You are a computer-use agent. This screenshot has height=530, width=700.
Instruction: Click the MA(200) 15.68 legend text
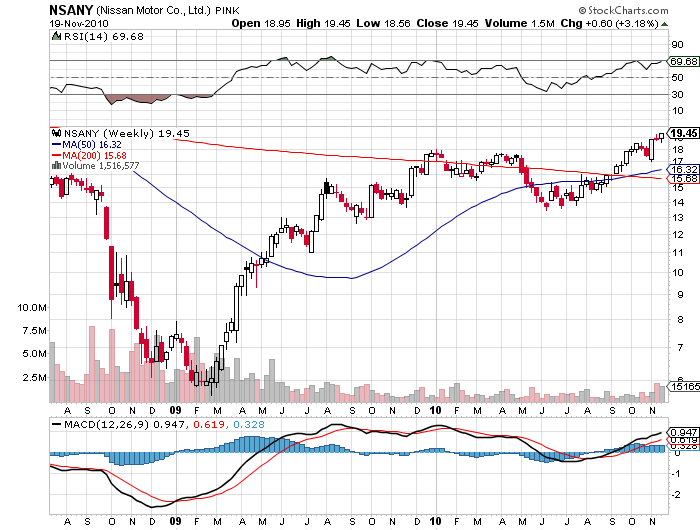pyautogui.click(x=94, y=155)
